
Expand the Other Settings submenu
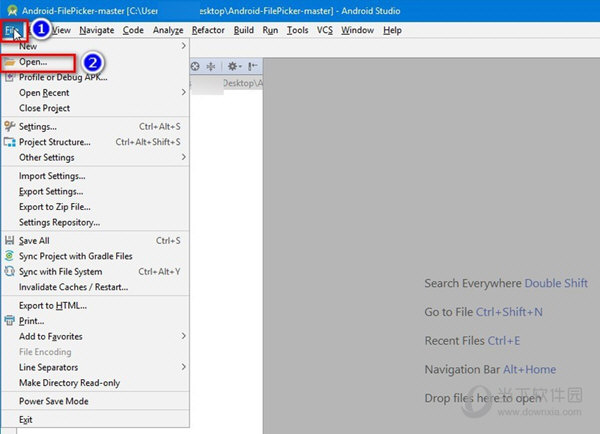click(95, 157)
